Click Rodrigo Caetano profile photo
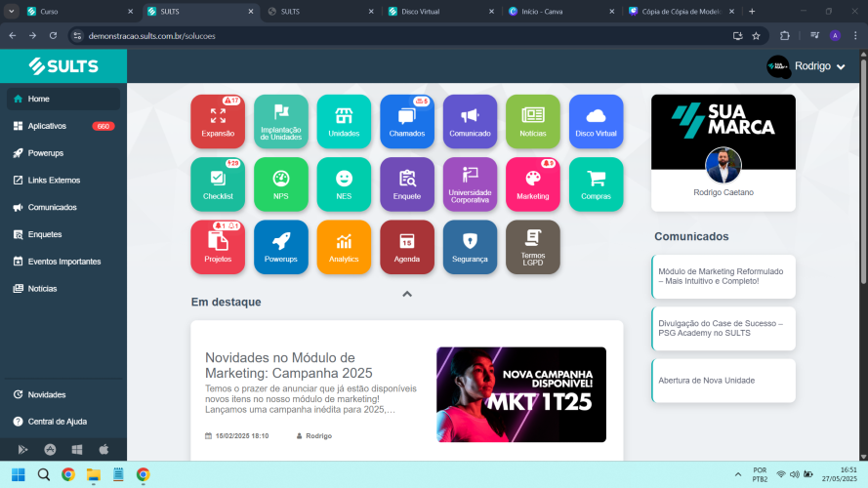This screenshot has width=868, height=488. point(723,165)
